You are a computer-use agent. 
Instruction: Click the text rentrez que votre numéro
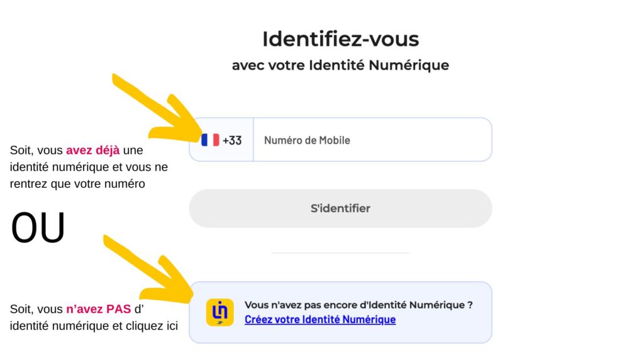click(x=77, y=184)
